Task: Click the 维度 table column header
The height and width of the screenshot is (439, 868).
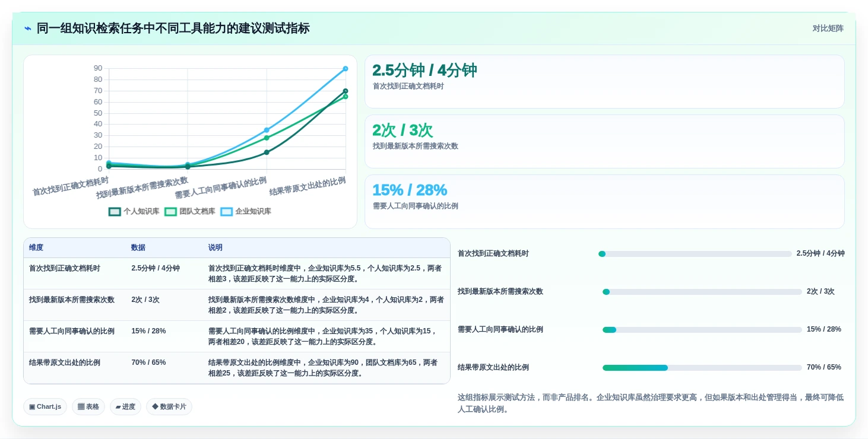Action: click(x=36, y=248)
